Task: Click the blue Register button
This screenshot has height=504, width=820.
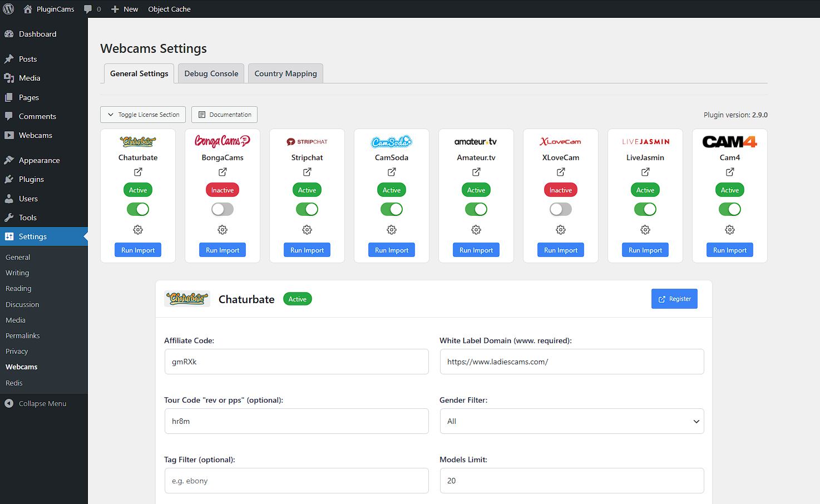Action: pyautogui.click(x=674, y=299)
